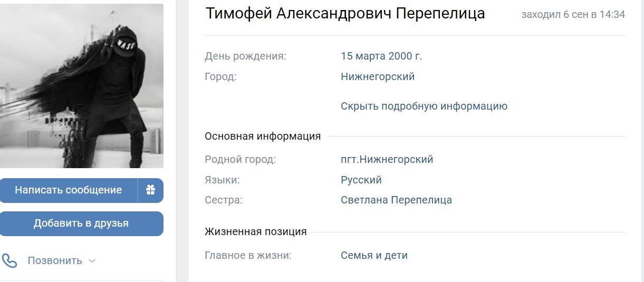Click the Основная информация section header
This screenshot has height=282, width=644.
click(263, 136)
